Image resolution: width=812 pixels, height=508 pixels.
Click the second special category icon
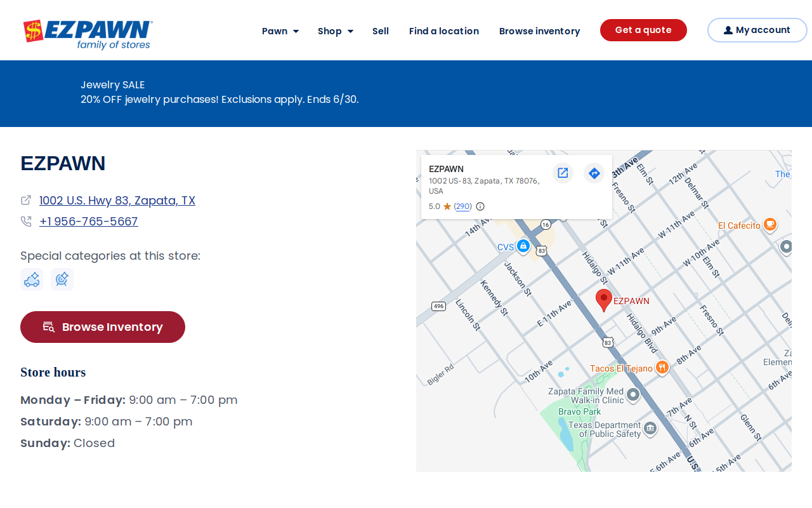(x=62, y=279)
